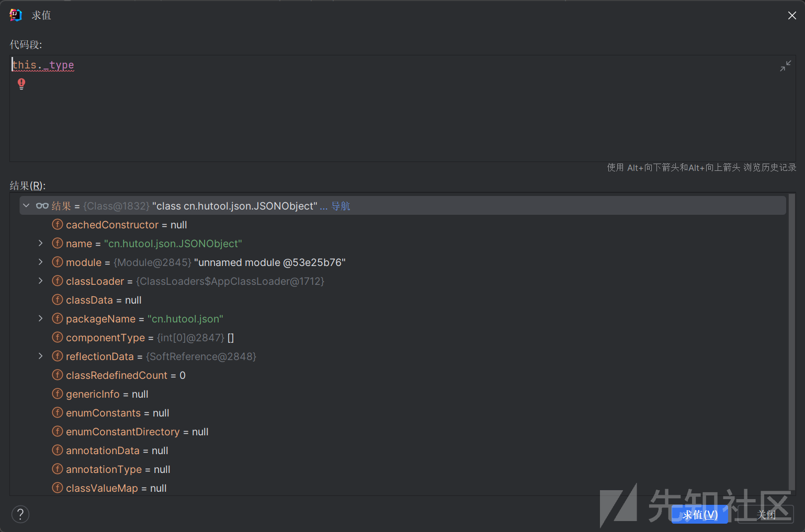Close the 求值 dialog window
Screen dimensions: 805x532
tap(792, 16)
